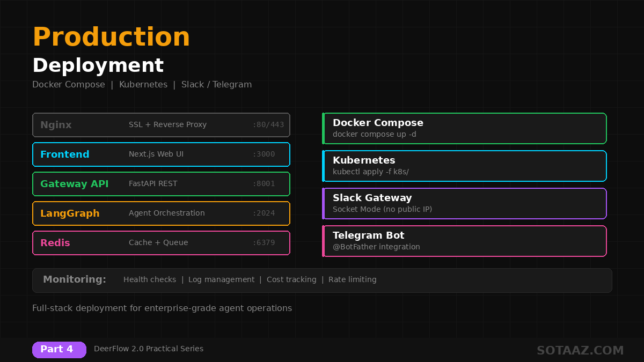This screenshot has height=362, width=644.
Task: Click the Slack Gateway card title
Action: [x=372, y=198]
